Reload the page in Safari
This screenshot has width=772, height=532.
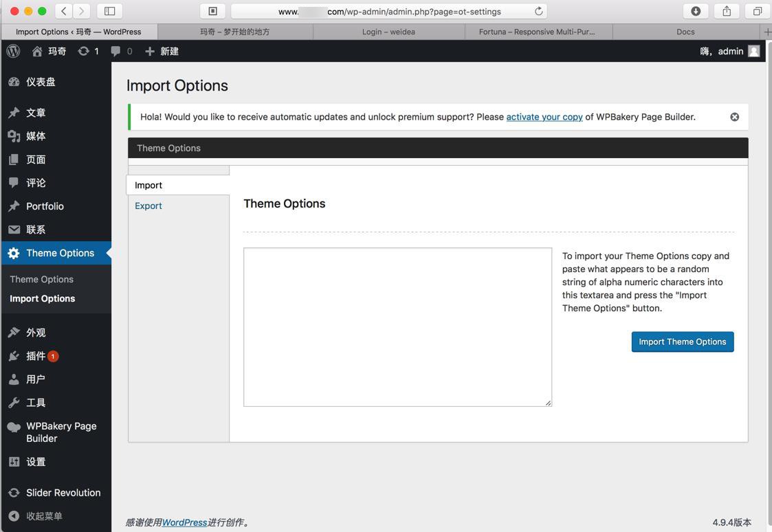click(539, 11)
